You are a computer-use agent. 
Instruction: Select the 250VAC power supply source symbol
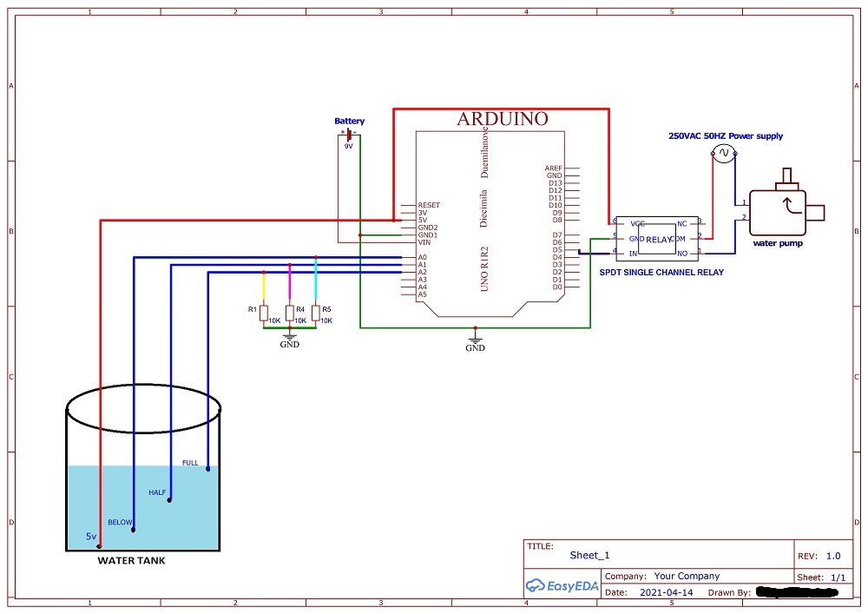click(723, 154)
